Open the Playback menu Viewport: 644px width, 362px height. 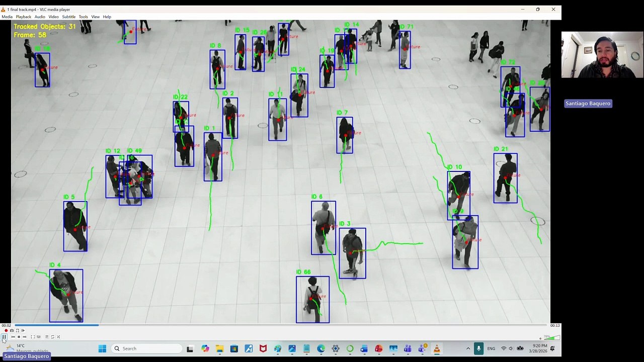click(23, 17)
